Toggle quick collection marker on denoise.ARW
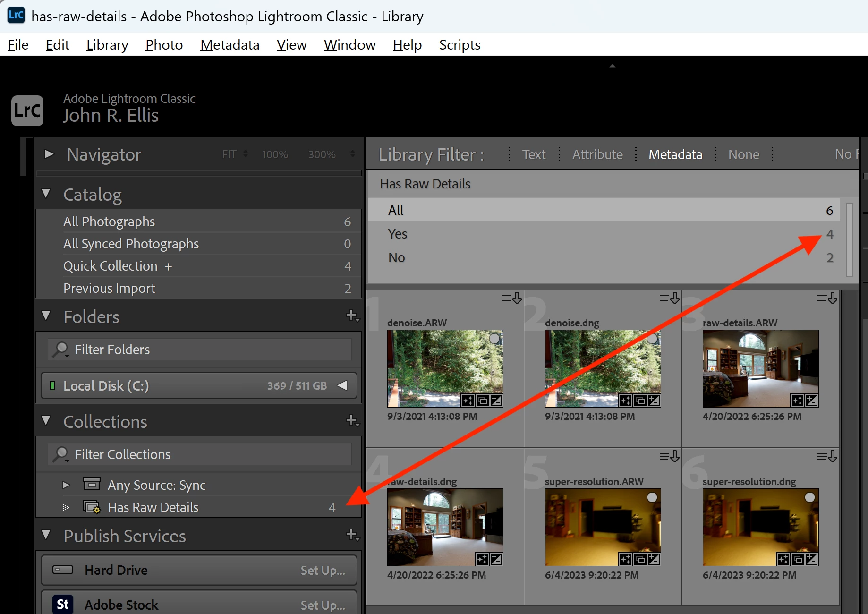The image size is (868, 614). coord(494,339)
